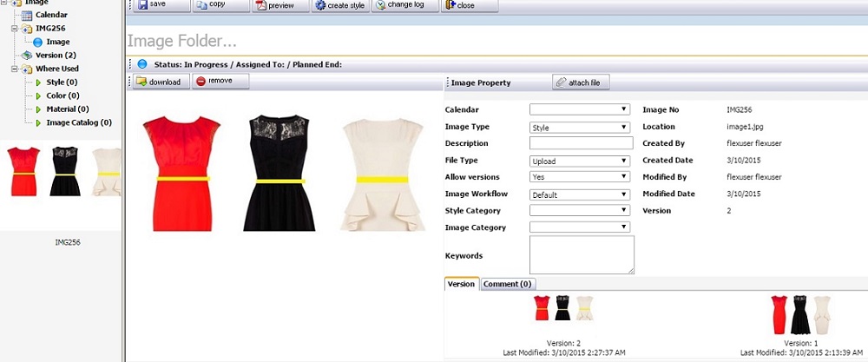Select Calendar in the tree

point(51,15)
